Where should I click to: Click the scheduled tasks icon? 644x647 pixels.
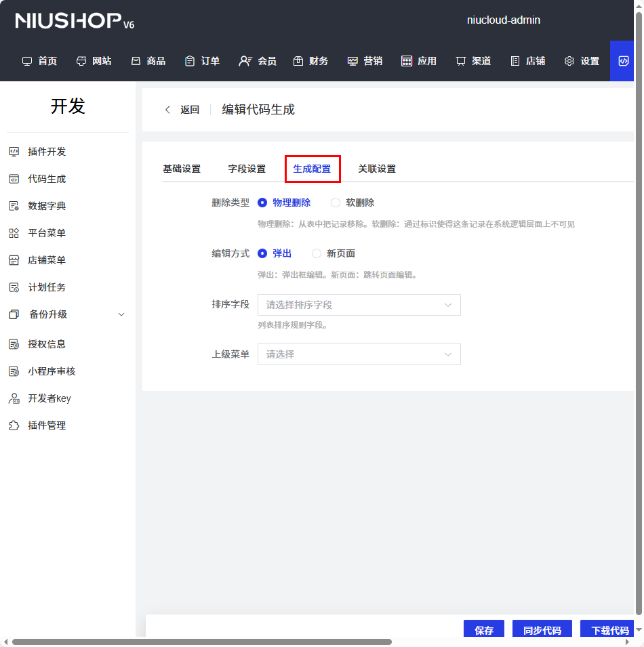point(14,287)
